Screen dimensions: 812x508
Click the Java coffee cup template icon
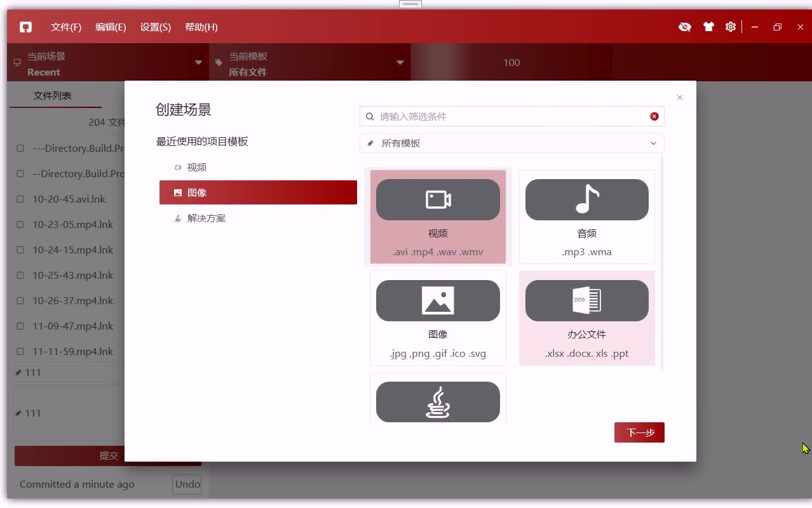pos(438,401)
